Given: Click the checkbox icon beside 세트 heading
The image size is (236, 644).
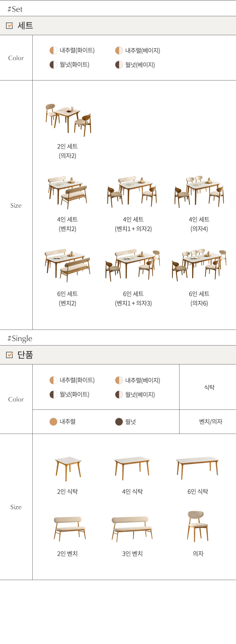Looking at the screenshot, I should tap(9, 26).
